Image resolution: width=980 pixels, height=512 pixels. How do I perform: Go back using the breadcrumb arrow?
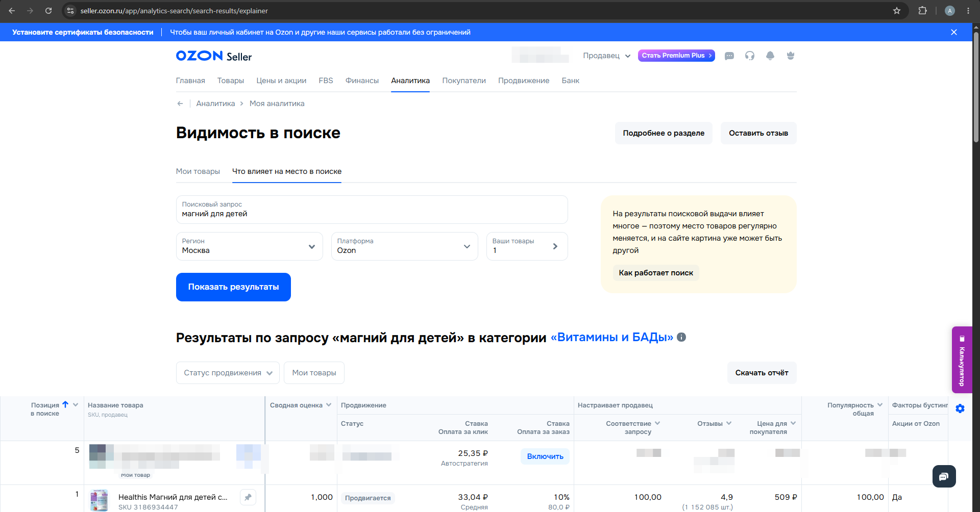point(180,104)
